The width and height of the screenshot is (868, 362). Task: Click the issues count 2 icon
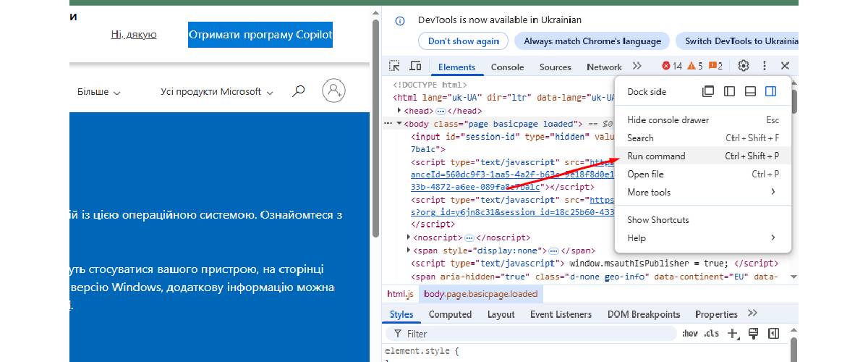(x=715, y=66)
